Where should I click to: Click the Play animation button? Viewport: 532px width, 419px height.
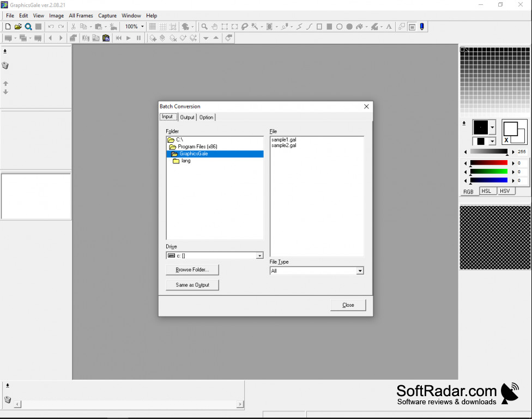tap(129, 38)
